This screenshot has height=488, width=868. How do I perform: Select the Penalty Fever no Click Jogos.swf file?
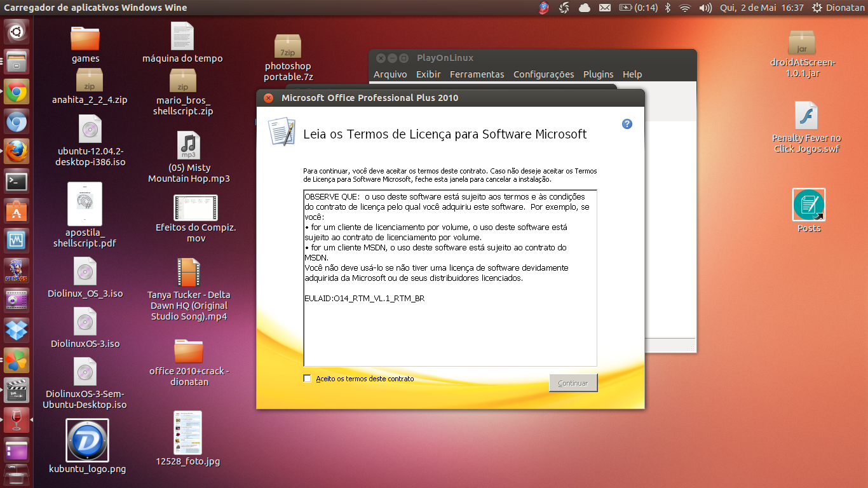tap(806, 127)
